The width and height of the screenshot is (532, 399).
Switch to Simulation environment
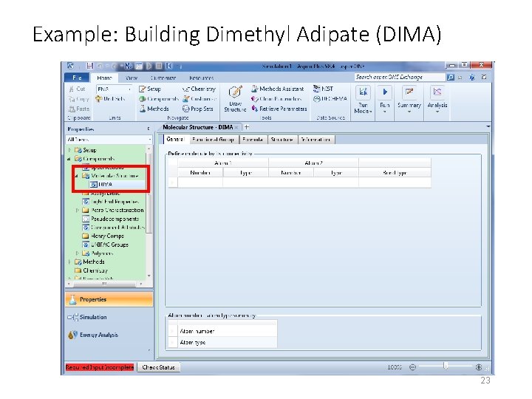[x=109, y=317]
